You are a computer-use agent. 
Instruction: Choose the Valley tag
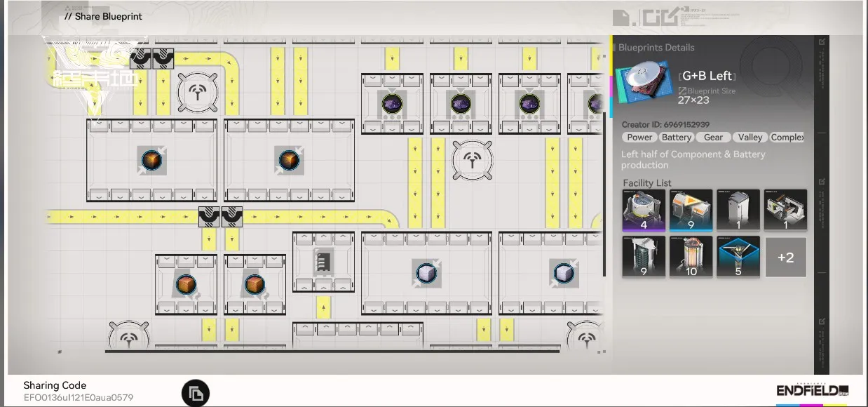click(750, 138)
